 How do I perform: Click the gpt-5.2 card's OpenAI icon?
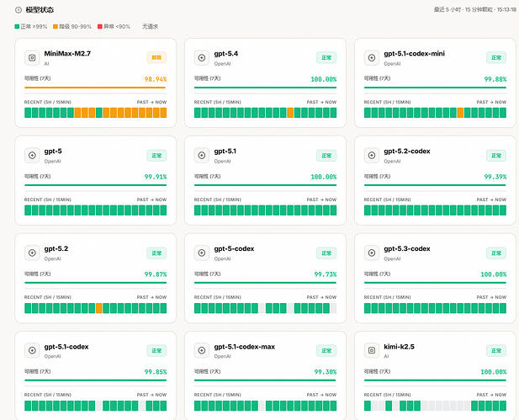[x=32, y=253]
